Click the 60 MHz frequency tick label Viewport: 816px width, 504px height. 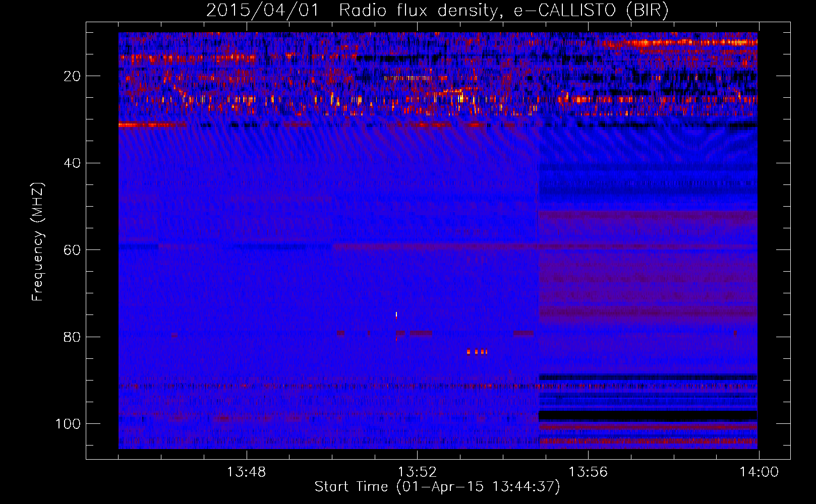click(x=72, y=250)
